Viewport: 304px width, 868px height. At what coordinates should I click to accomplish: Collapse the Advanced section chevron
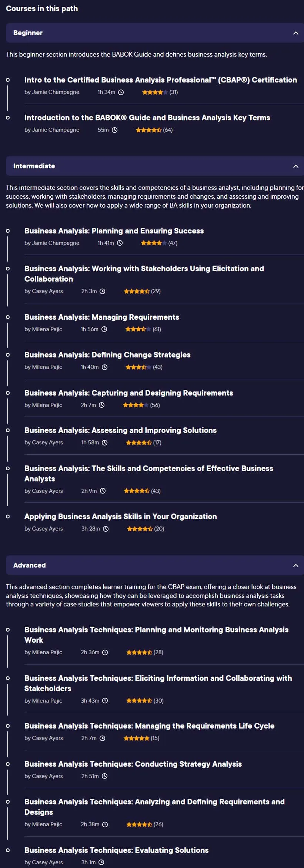[295, 565]
